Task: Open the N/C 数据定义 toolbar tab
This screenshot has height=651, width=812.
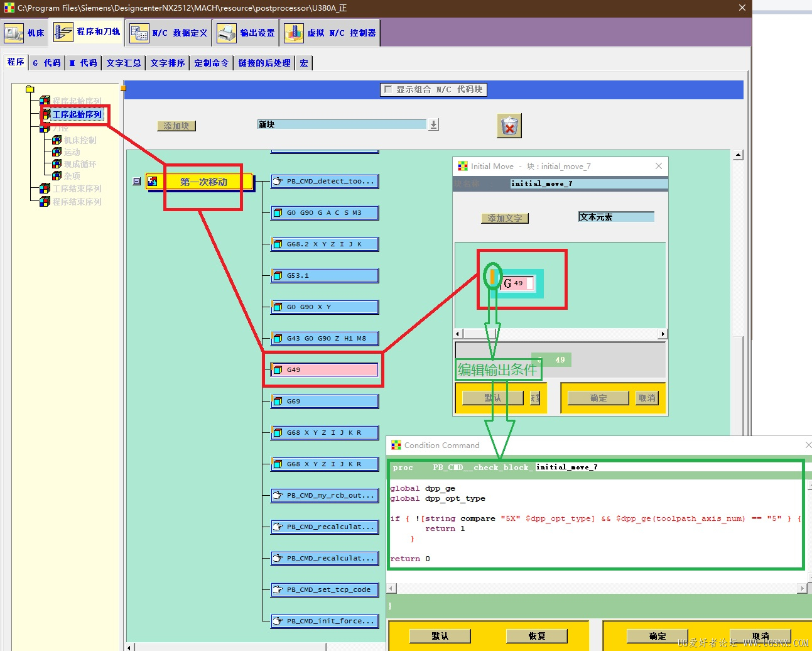Action: click(168, 33)
